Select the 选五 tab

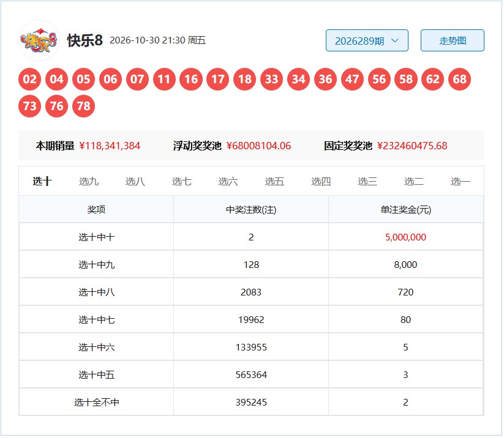[274, 182]
